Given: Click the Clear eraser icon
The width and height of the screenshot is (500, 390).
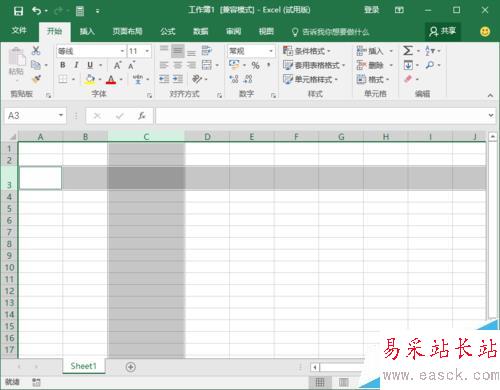Looking at the screenshot, I should click(x=408, y=79).
